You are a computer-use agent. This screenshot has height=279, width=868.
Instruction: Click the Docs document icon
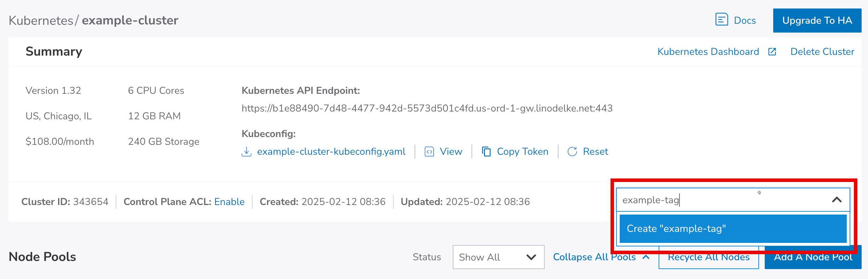click(721, 19)
